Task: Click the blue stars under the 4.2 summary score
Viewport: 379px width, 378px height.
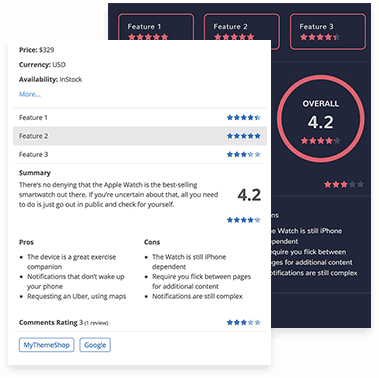Action: pos(244,220)
